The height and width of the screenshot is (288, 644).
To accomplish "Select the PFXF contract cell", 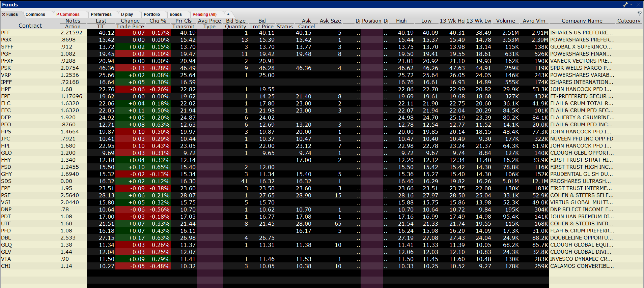I will 30,61.
